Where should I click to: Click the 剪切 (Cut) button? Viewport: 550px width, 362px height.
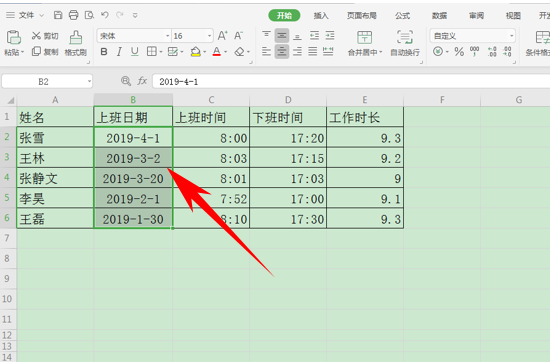pos(45,36)
